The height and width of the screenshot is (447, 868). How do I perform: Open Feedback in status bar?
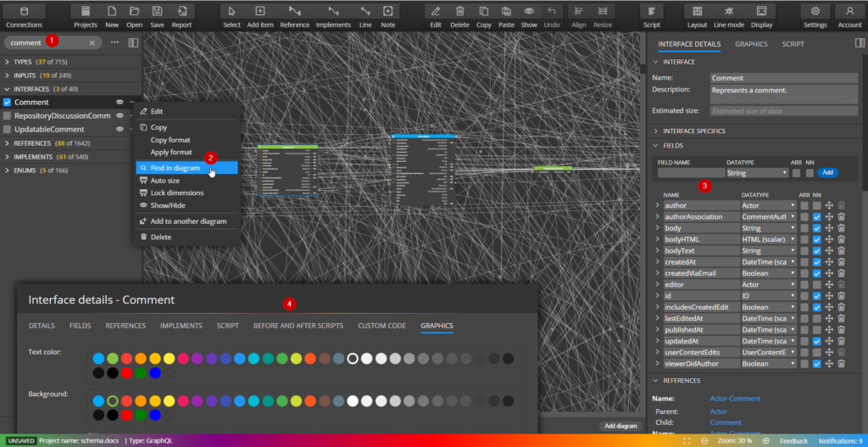(x=793, y=441)
